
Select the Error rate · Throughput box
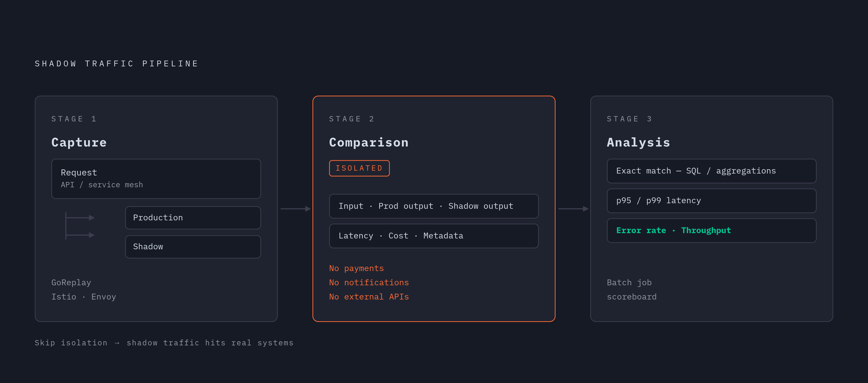pos(711,231)
